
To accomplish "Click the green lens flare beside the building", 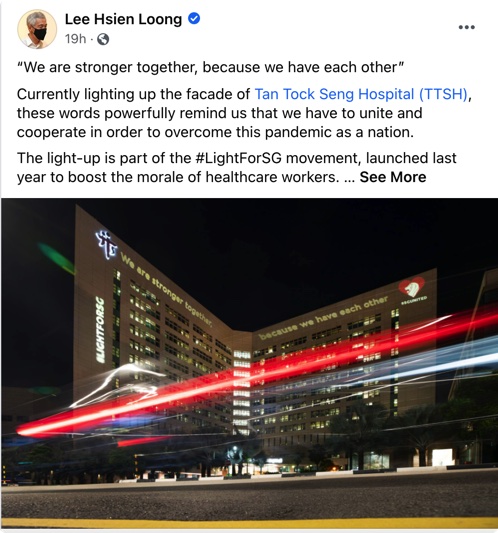I will [x=56, y=258].
